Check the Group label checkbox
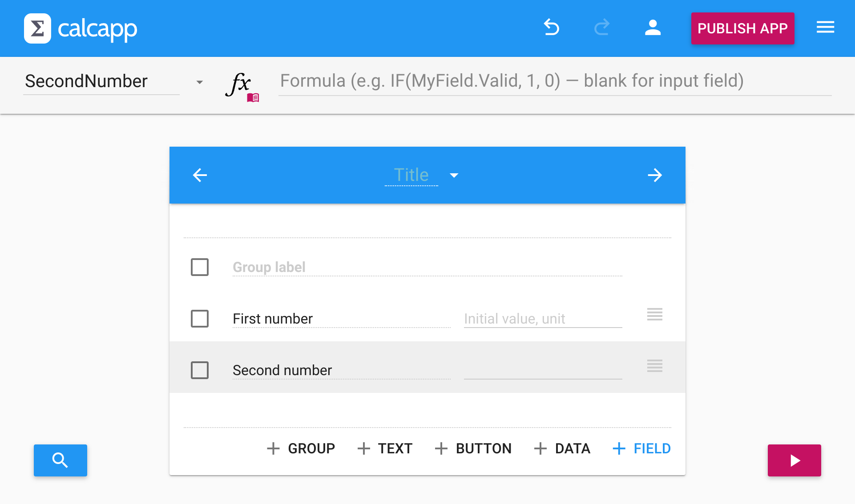Screen dimensions: 855x504 click(x=200, y=267)
